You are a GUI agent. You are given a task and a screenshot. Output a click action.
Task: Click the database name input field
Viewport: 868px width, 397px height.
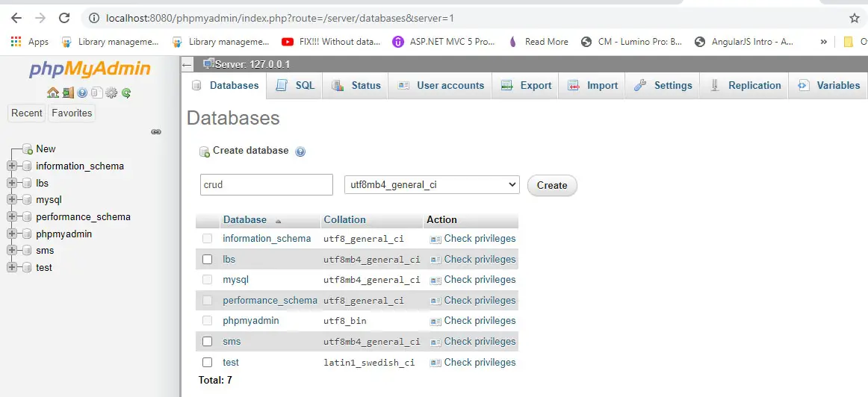(x=266, y=184)
